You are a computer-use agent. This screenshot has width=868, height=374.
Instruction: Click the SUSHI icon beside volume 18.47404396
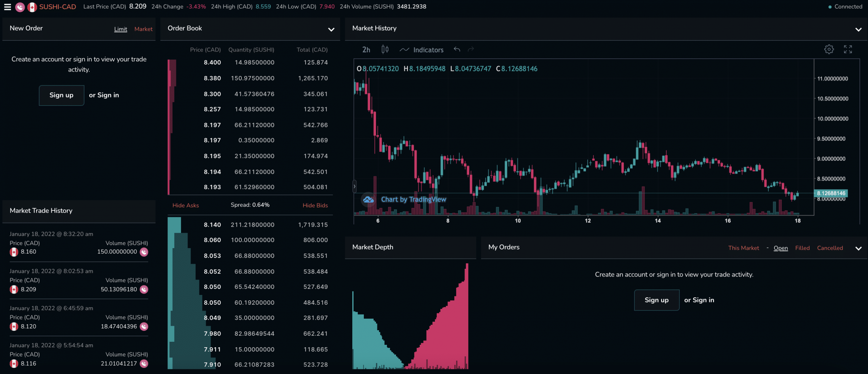(x=144, y=326)
